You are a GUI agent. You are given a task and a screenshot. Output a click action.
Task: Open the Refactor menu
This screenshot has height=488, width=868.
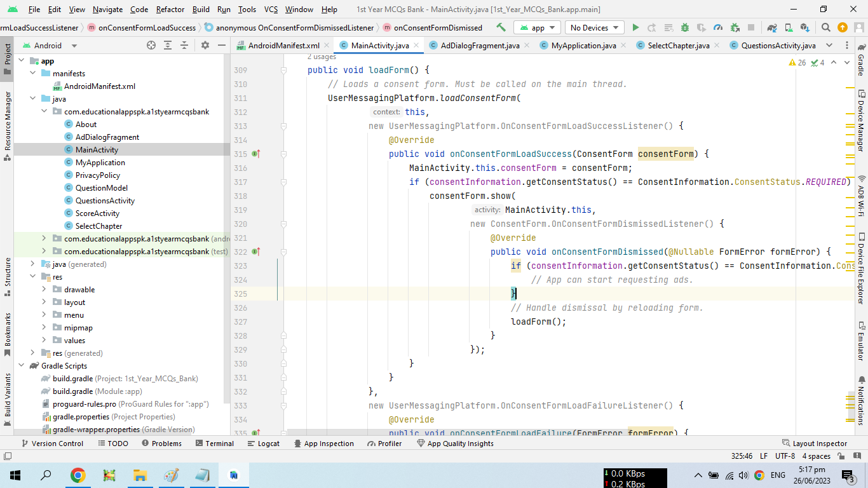pyautogui.click(x=170, y=10)
